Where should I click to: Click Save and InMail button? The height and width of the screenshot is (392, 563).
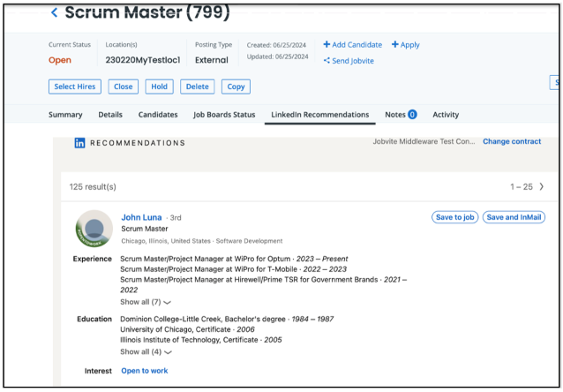point(514,217)
